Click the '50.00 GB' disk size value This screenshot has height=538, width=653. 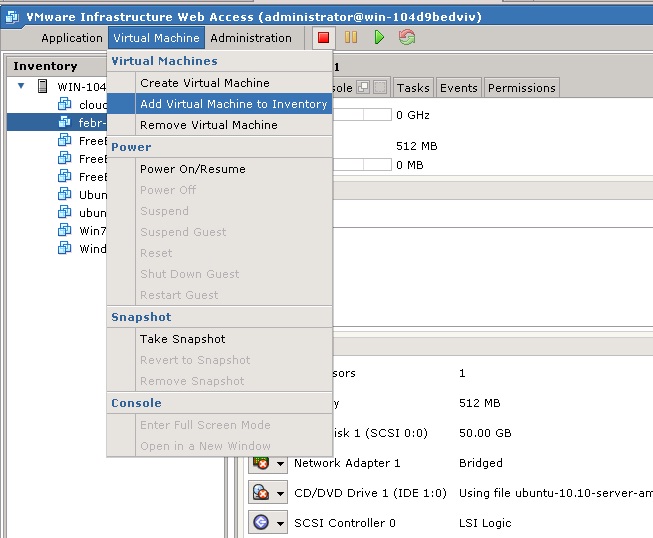tap(485, 433)
